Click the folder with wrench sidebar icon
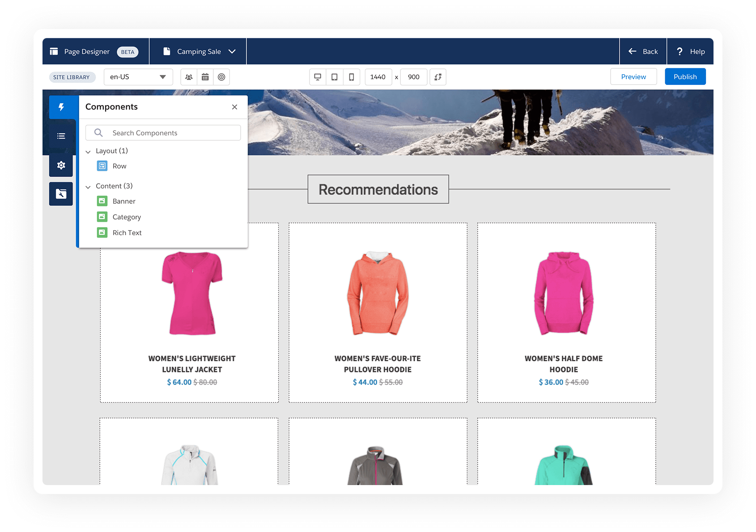 (61, 194)
